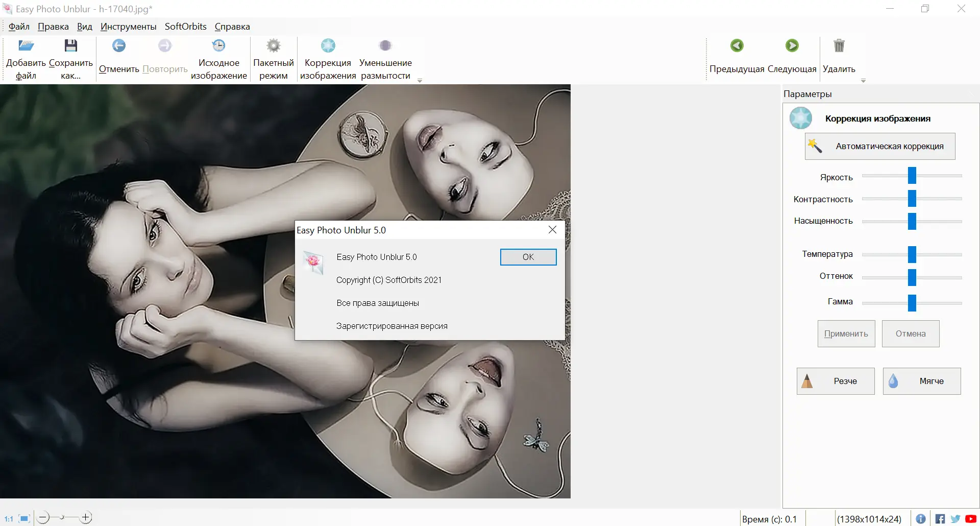Click the app logo in About dialog

click(x=313, y=262)
